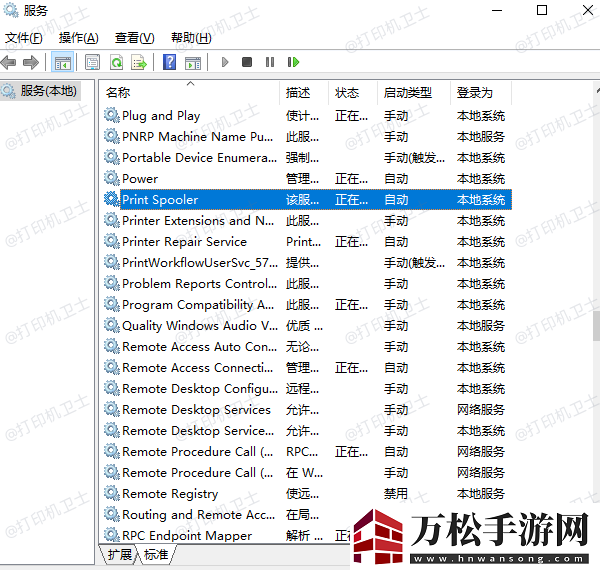This screenshot has height=570, width=600.
Task: Click the gear icon beside Power service
Action: coord(111,178)
